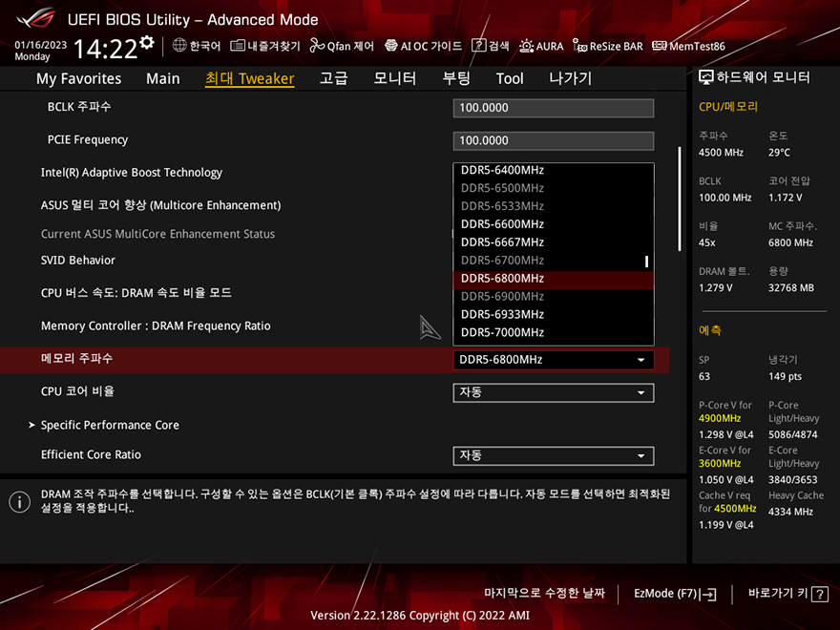Click the info icon beside help text
The width and height of the screenshot is (840, 630).
pyautogui.click(x=20, y=502)
